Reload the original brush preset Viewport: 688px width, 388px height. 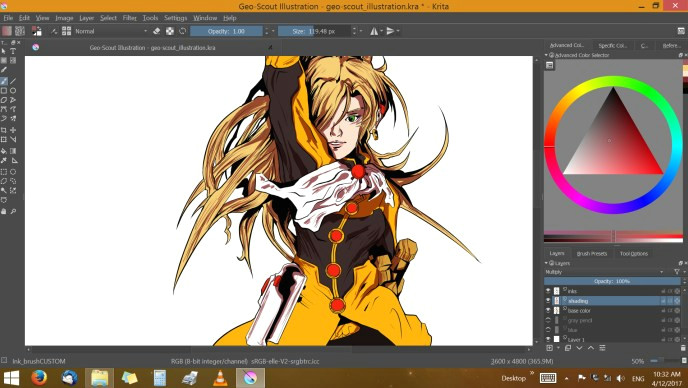pyautogui.click(x=183, y=31)
